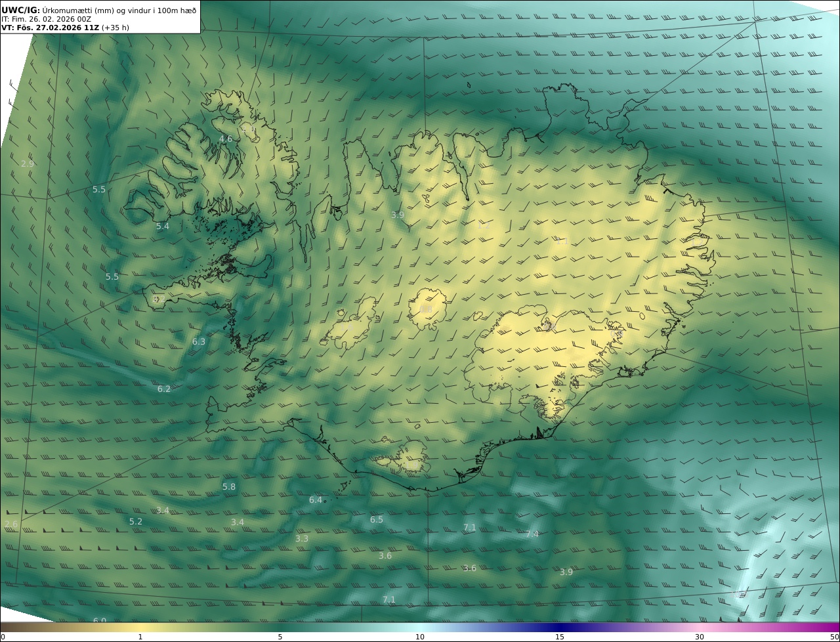Image resolution: width=840 pixels, height=642 pixels.
Task: Click the 6.3 value label near the west coast
Action: pos(199,342)
